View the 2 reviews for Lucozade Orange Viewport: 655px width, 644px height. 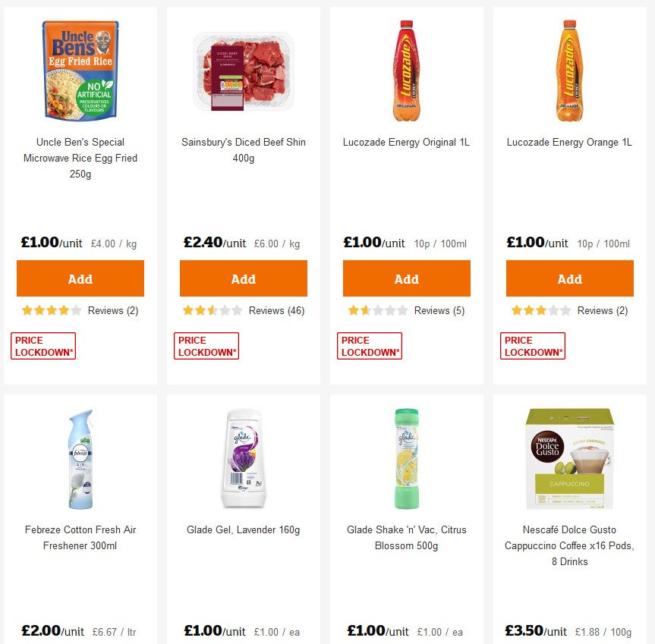point(603,310)
